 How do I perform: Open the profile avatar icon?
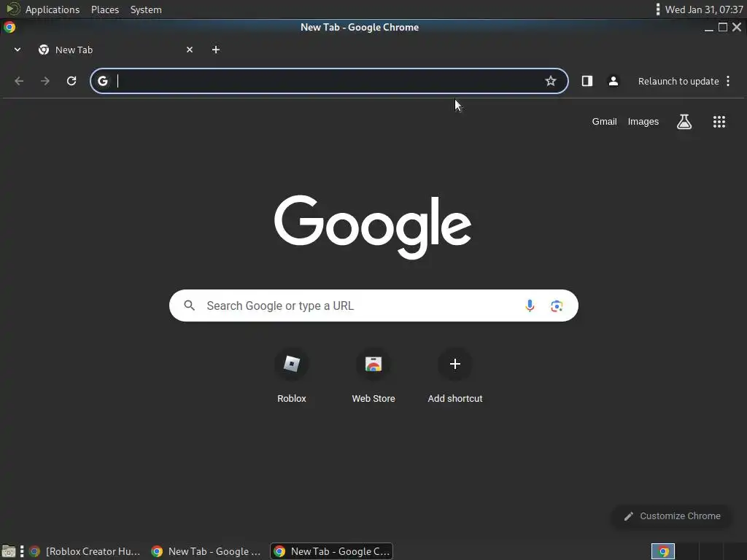point(614,81)
